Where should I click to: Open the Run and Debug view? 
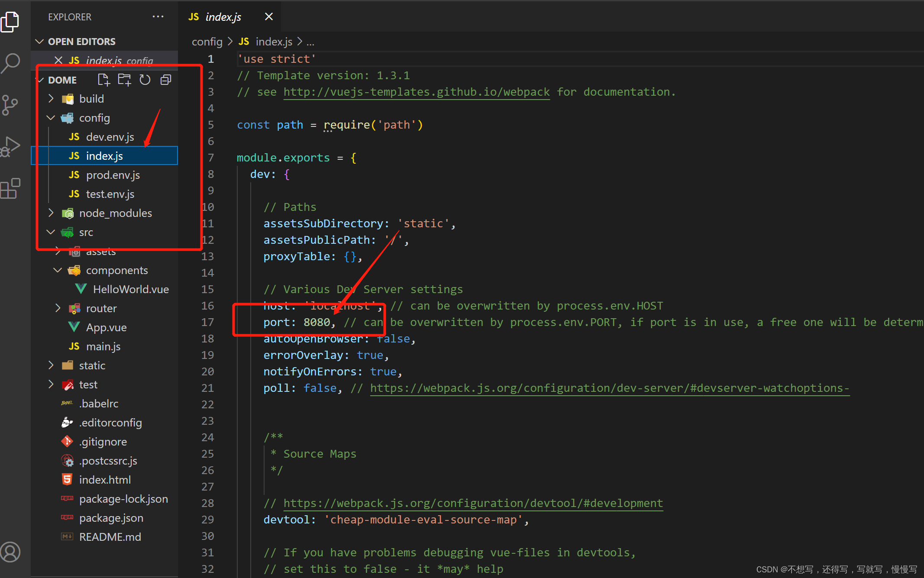[x=11, y=146]
